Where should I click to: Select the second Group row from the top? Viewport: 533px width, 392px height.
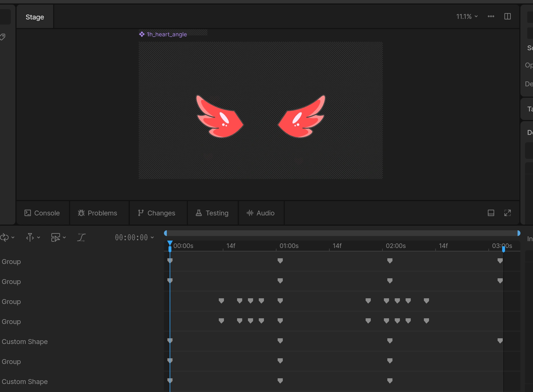[x=11, y=281]
